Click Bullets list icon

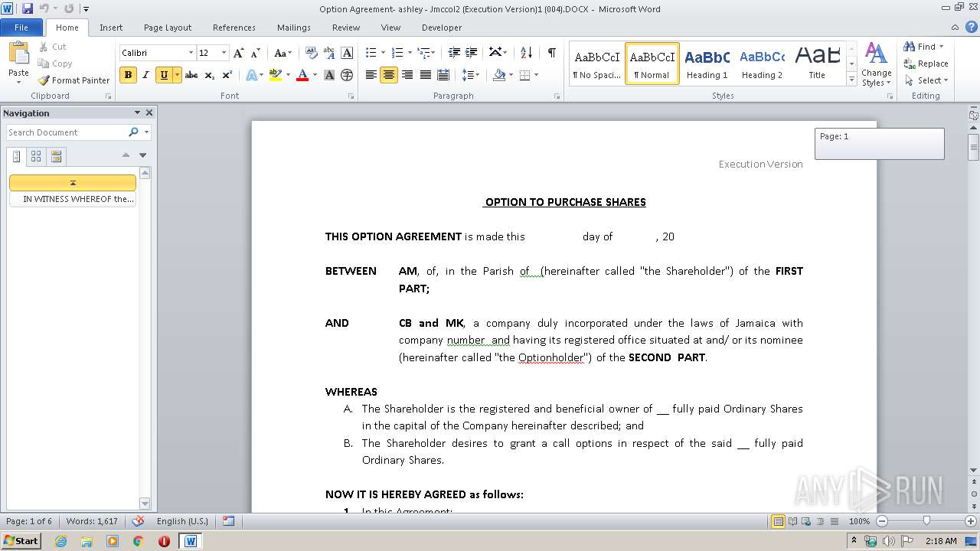click(x=371, y=53)
